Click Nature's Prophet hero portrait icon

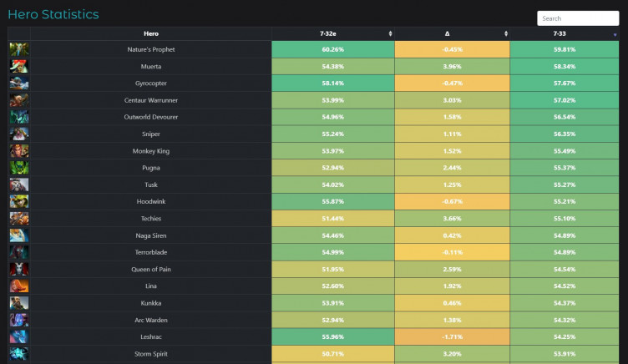click(18, 49)
